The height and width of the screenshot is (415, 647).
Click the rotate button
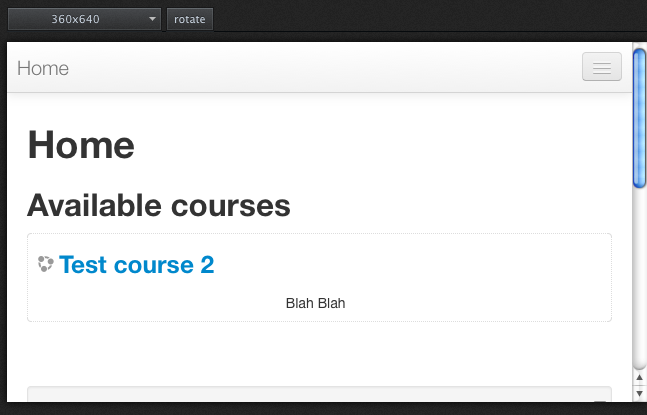190,19
